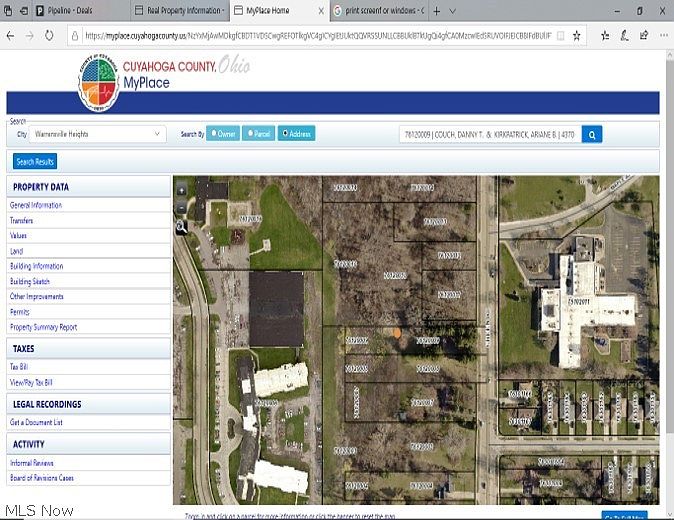Click the Search Results button
This screenshot has width=674, height=520.
click(x=35, y=162)
